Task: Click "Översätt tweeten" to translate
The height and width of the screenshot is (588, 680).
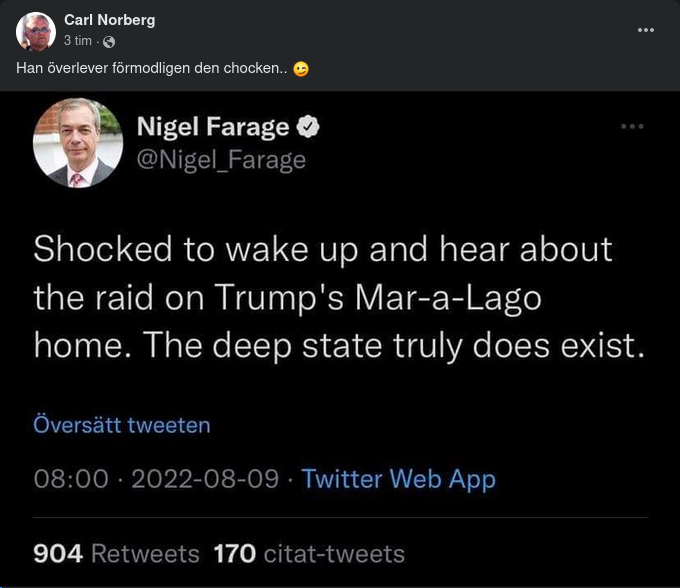Action: (x=122, y=425)
